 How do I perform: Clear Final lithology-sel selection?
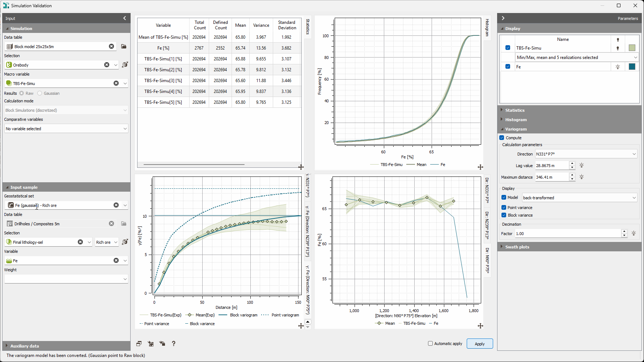[x=80, y=242]
